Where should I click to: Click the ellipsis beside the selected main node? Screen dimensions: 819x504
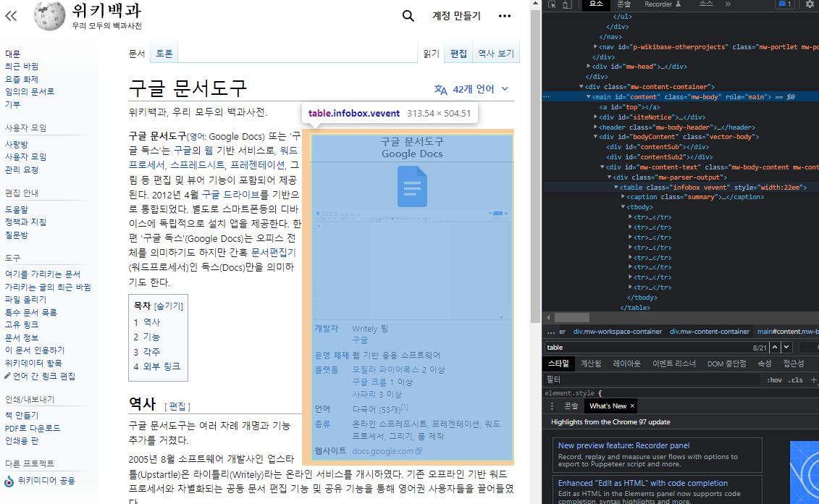click(546, 96)
